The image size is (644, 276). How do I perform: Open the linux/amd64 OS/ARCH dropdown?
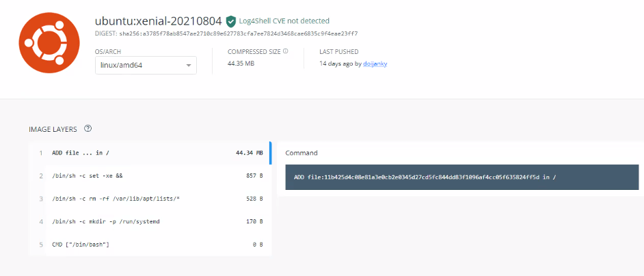click(x=146, y=66)
